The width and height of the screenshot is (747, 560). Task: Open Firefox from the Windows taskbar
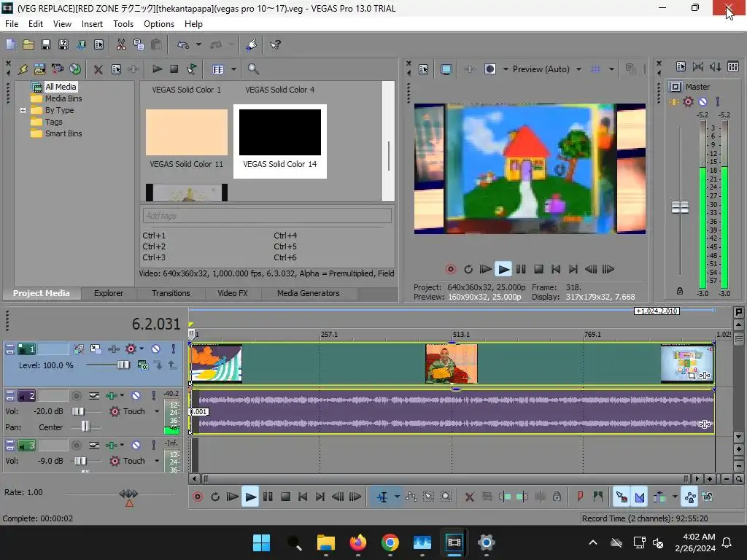pos(357,542)
